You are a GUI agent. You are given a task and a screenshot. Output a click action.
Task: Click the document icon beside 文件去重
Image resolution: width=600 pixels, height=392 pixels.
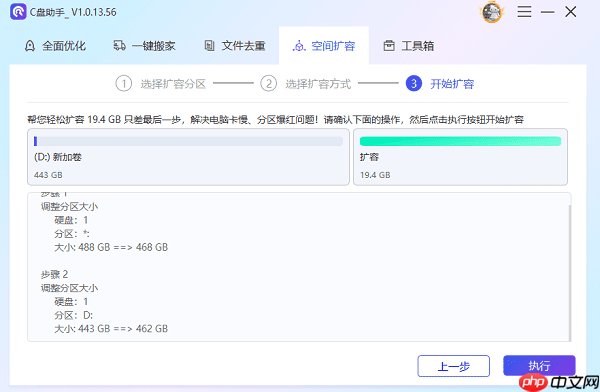(x=209, y=46)
